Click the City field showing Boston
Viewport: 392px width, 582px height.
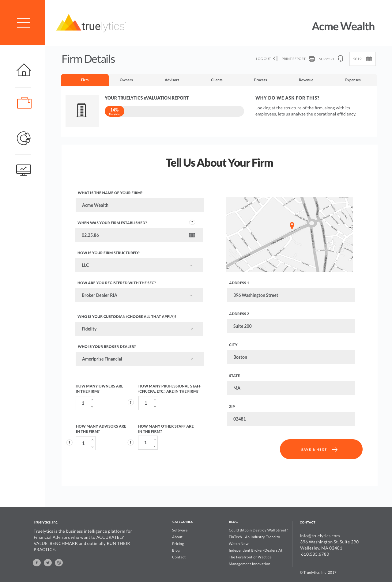tap(291, 357)
